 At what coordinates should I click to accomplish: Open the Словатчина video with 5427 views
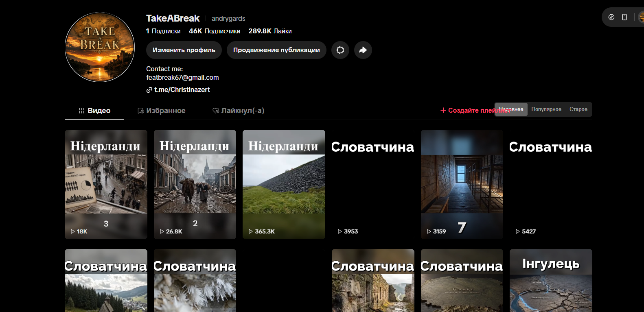point(551,184)
